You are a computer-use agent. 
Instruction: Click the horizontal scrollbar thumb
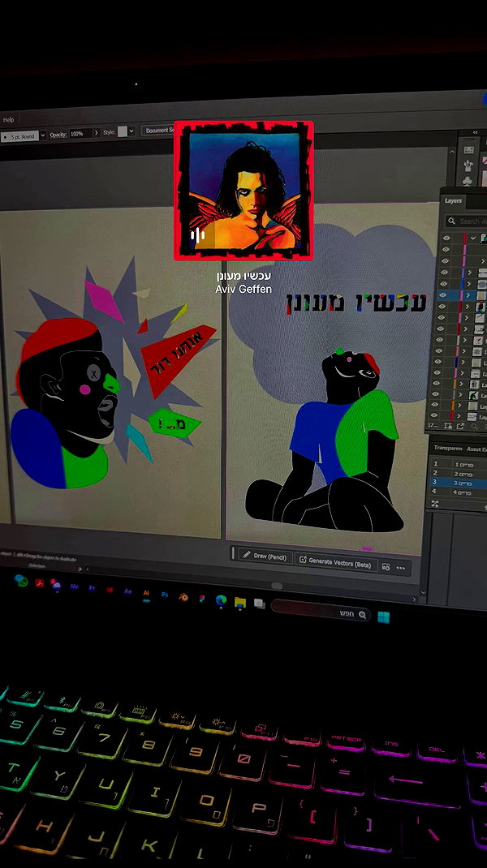(277, 587)
